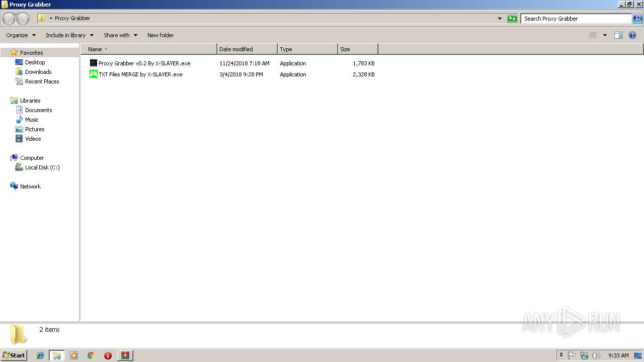644x362 pixels.
Task: Click the 9:33 AM clock
Action: click(x=618, y=355)
